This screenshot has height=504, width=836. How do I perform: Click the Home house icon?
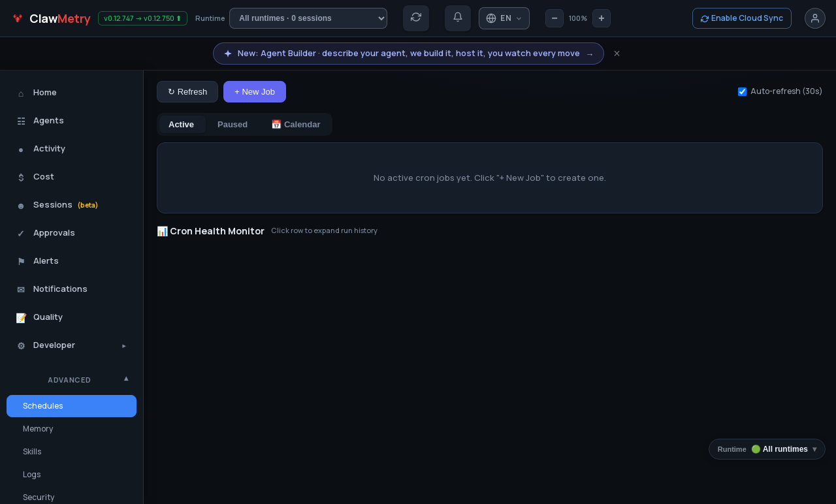point(21,93)
